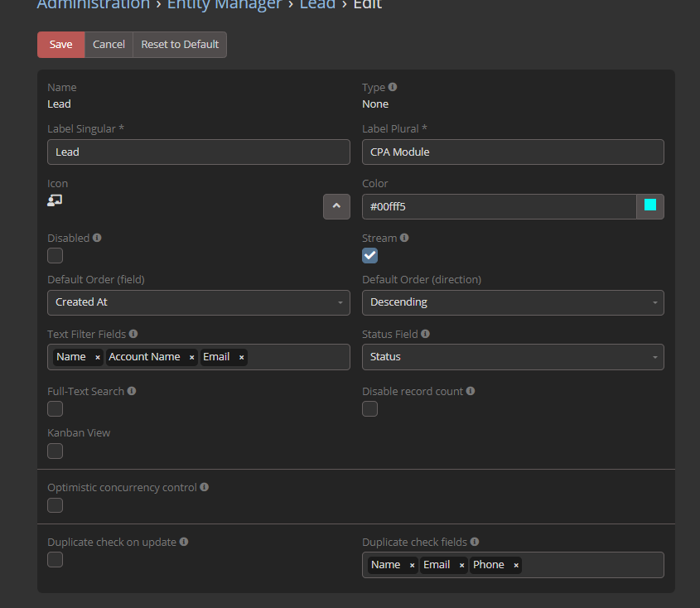Click the Status Field info icon

[425, 334]
